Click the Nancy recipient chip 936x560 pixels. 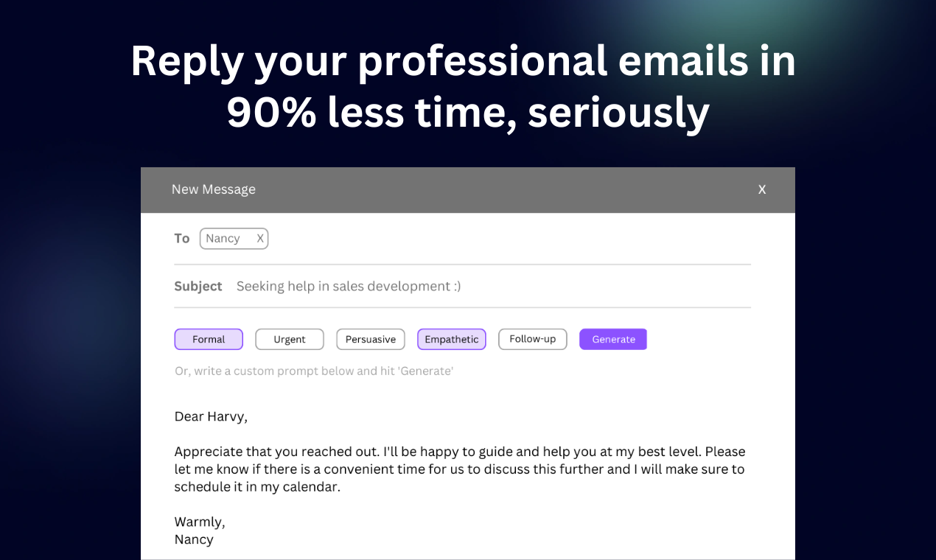(x=223, y=238)
